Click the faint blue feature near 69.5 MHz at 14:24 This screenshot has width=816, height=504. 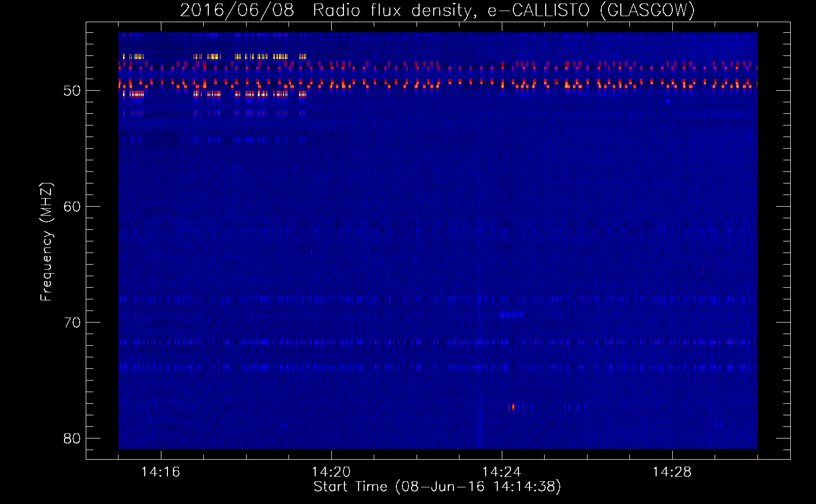click(511, 315)
